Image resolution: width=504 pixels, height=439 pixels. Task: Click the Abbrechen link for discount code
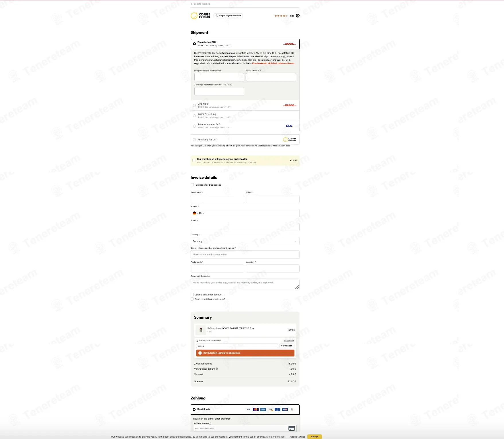point(289,341)
